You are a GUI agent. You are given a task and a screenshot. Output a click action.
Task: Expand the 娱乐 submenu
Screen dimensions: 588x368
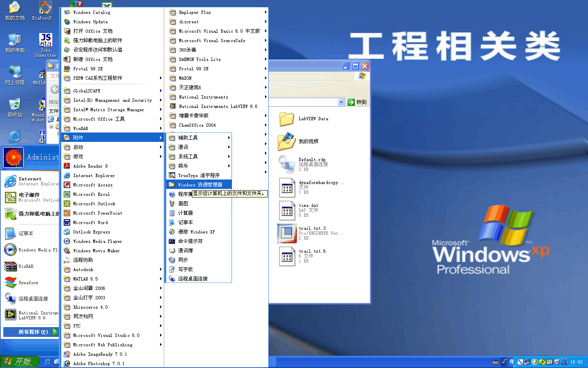[199, 166]
